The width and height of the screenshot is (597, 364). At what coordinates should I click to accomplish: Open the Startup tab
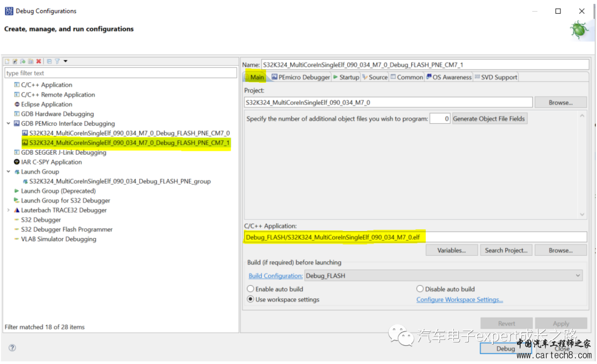[x=346, y=77]
